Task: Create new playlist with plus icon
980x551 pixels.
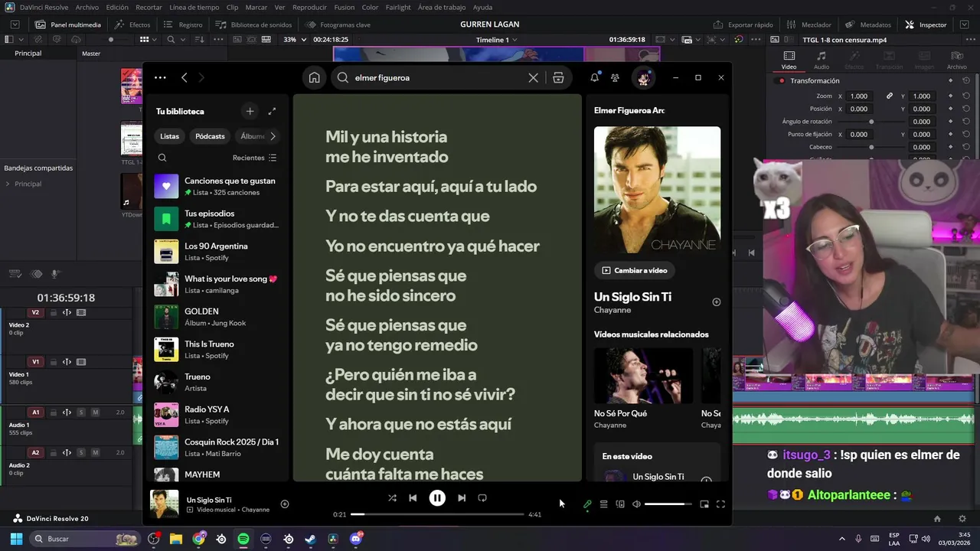Action: click(x=250, y=111)
